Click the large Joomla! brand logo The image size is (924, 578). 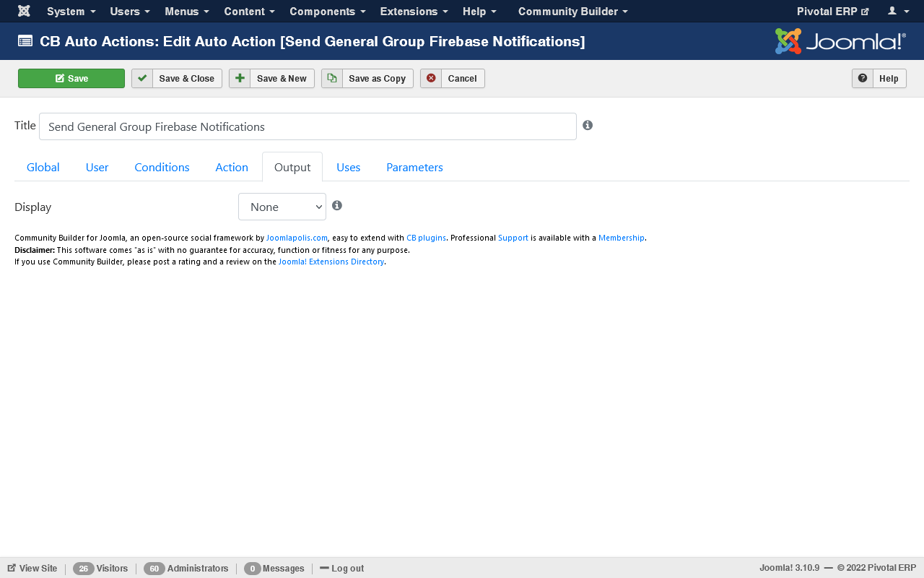(840, 41)
